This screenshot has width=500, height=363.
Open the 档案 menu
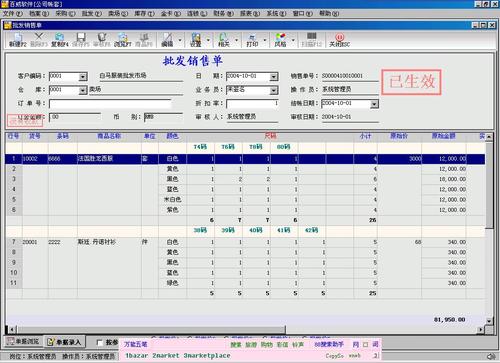click(x=39, y=13)
